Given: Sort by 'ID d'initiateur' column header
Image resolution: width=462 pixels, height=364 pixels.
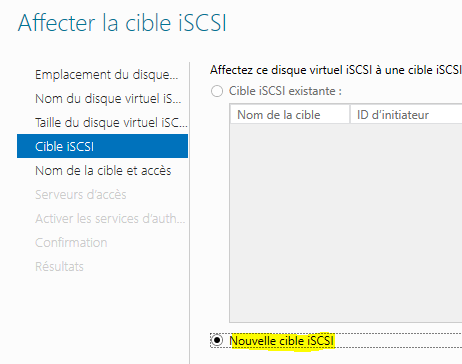Looking at the screenshot, I should 406,115.
